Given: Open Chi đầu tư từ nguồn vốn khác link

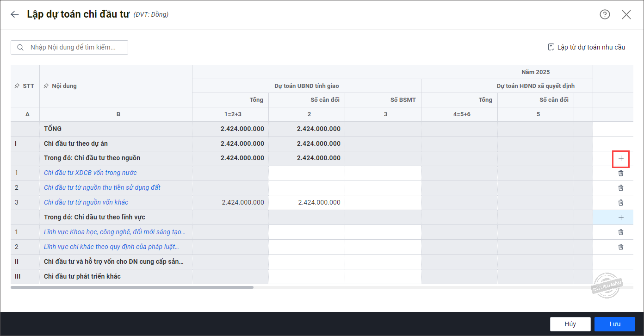Looking at the screenshot, I should coord(86,203).
